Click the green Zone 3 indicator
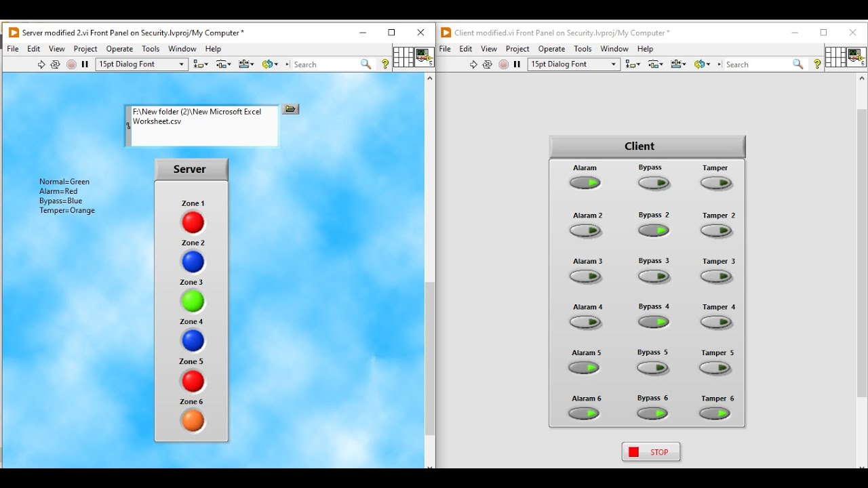Screen dimensions: 868x488 coord(193,301)
